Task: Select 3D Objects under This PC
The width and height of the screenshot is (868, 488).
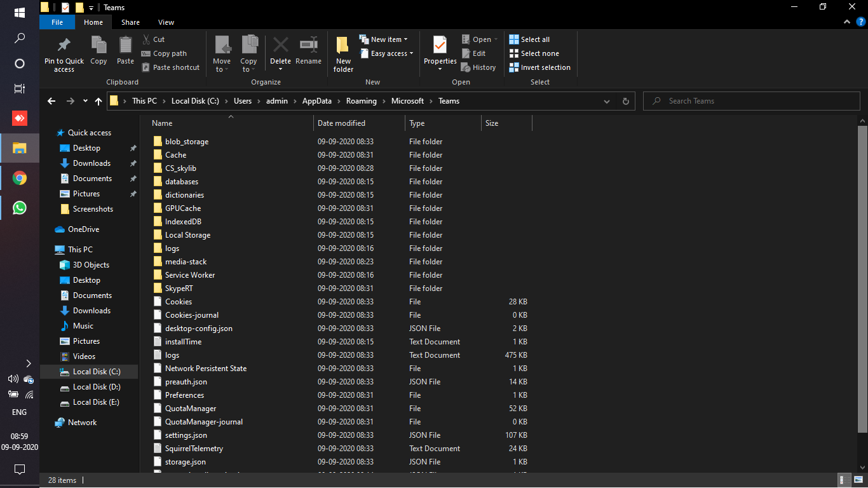Action: [91, 265]
